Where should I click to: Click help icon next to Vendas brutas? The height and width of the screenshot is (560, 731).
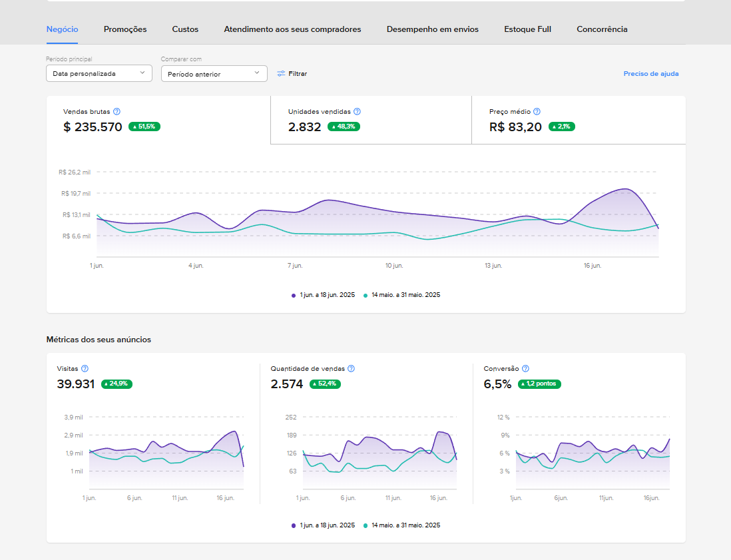[x=117, y=112]
